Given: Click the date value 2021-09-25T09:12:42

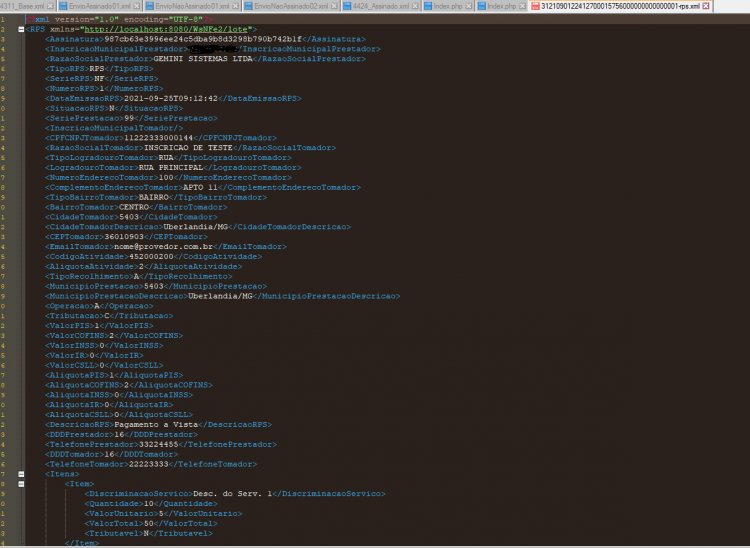Looking at the screenshot, I should [x=171, y=99].
